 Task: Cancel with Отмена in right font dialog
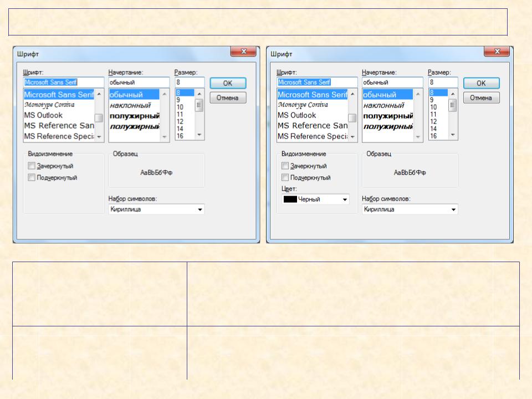(481, 98)
